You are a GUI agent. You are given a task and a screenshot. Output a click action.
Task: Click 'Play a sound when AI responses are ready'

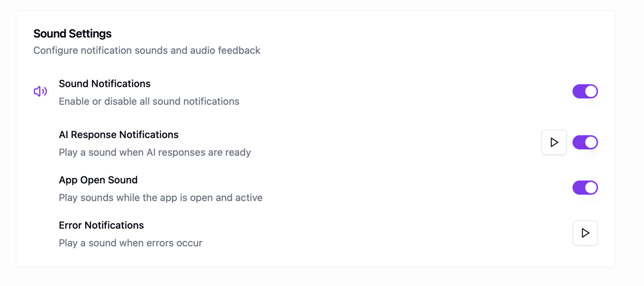(155, 152)
